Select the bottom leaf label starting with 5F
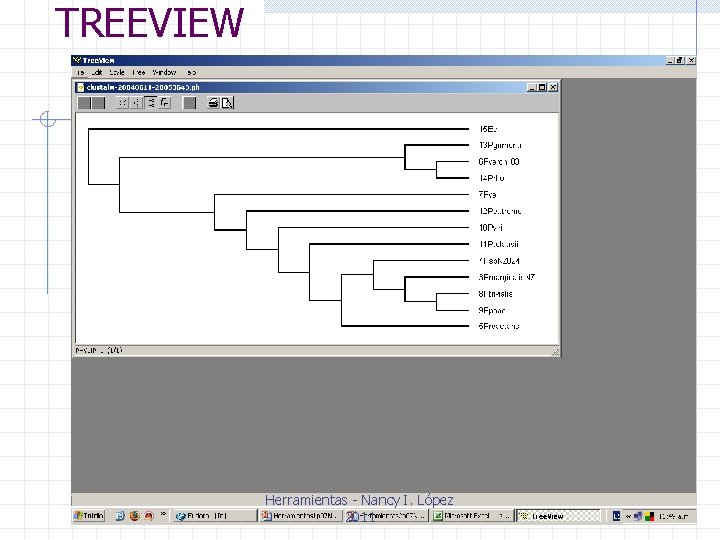The image size is (720, 540). (x=499, y=326)
